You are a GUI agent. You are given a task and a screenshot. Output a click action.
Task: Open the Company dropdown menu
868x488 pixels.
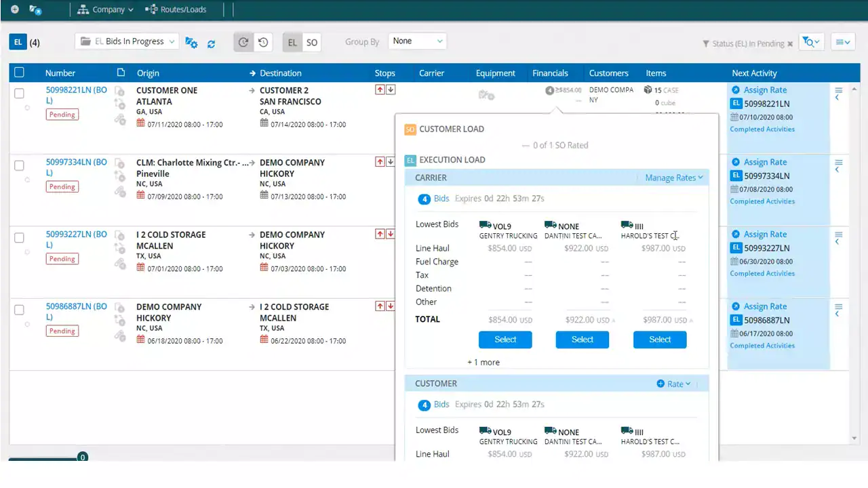click(105, 9)
